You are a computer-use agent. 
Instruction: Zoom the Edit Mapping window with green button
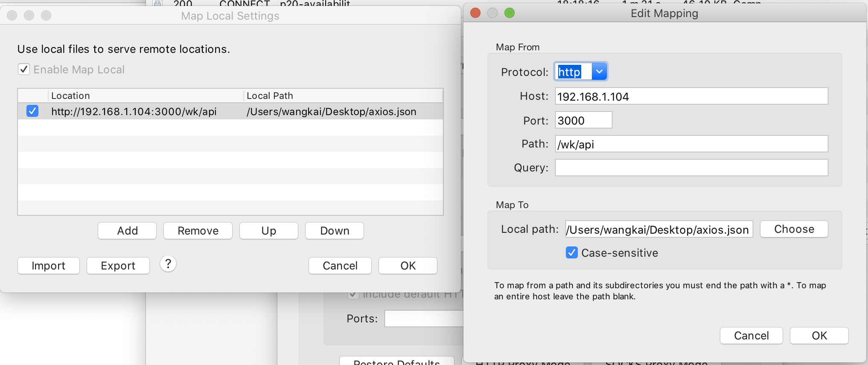[510, 13]
